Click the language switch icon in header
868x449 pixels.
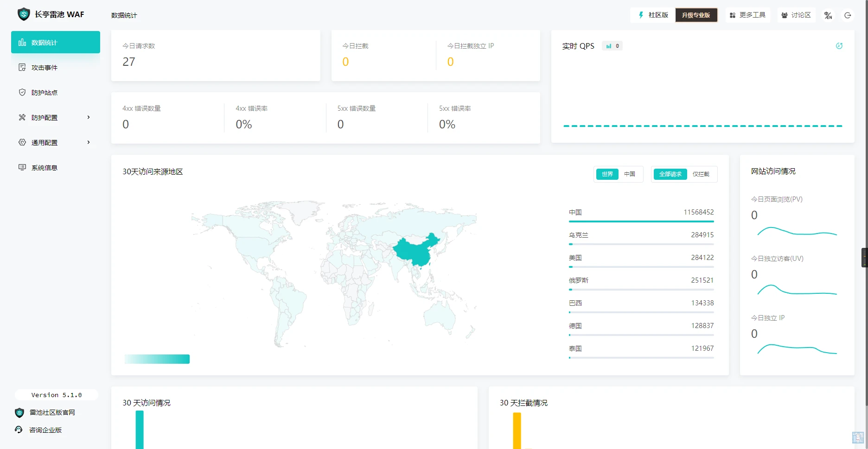click(828, 15)
